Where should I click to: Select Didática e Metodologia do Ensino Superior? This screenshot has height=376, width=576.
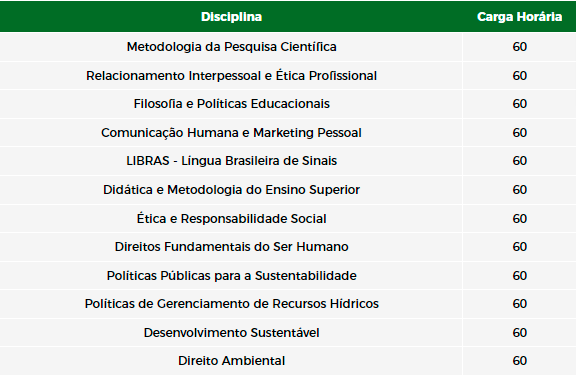click(x=231, y=190)
